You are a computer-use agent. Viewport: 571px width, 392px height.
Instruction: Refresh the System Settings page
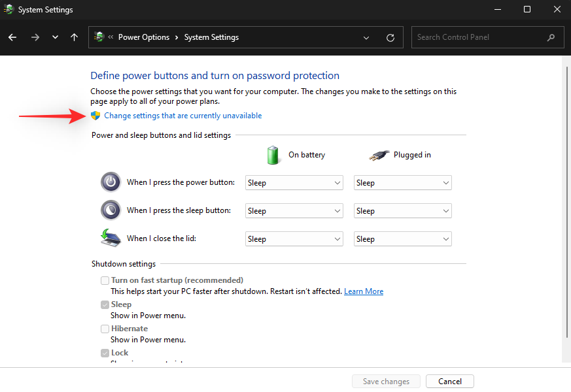(x=390, y=37)
